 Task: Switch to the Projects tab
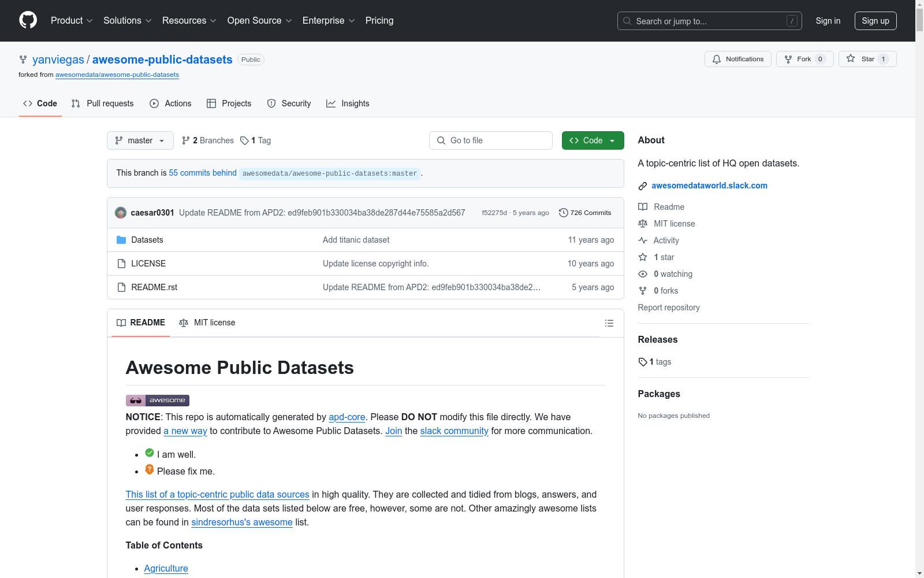(x=229, y=103)
